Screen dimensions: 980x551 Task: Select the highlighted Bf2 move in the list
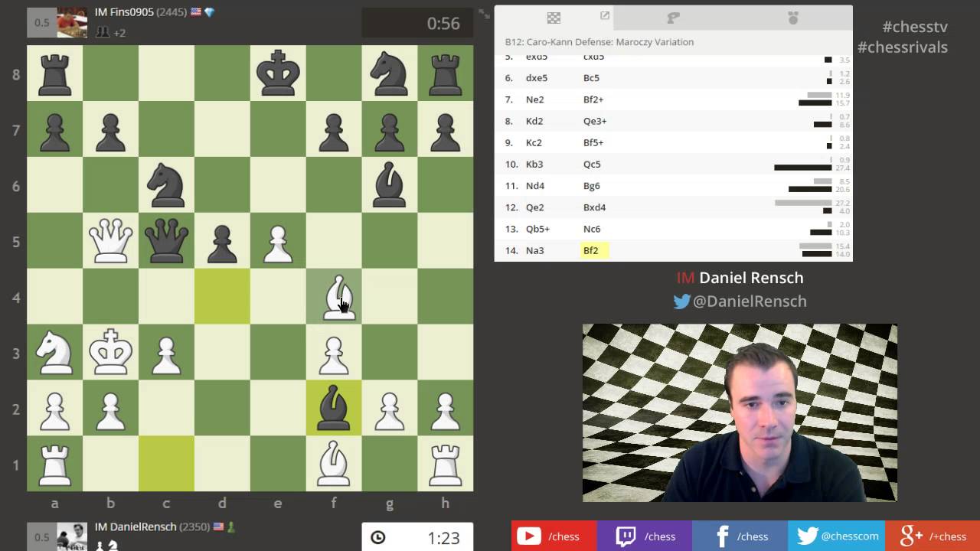[594, 250]
